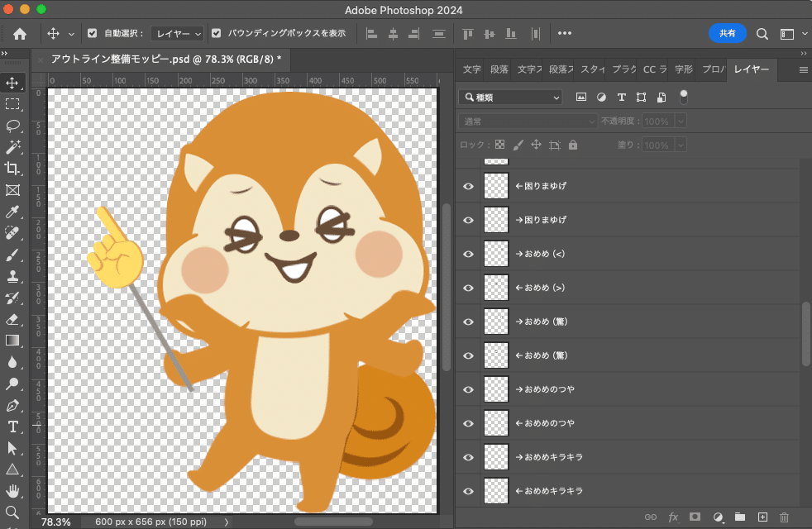Delete layer with the trash icon
The width and height of the screenshot is (812, 529).
tap(784, 517)
